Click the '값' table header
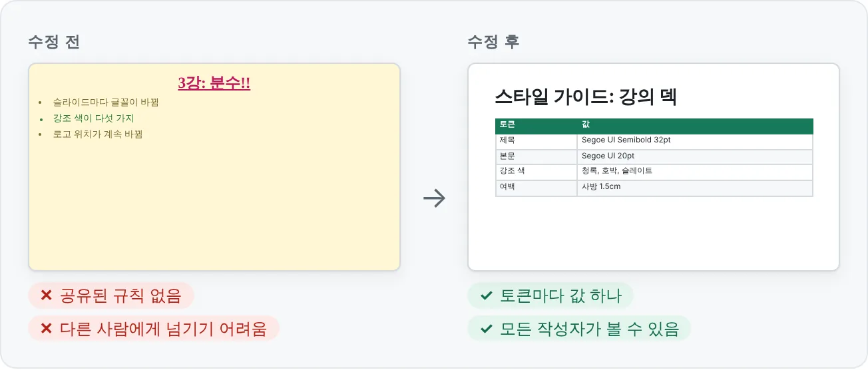Image resolution: width=868 pixels, height=370 pixels. click(x=695, y=126)
